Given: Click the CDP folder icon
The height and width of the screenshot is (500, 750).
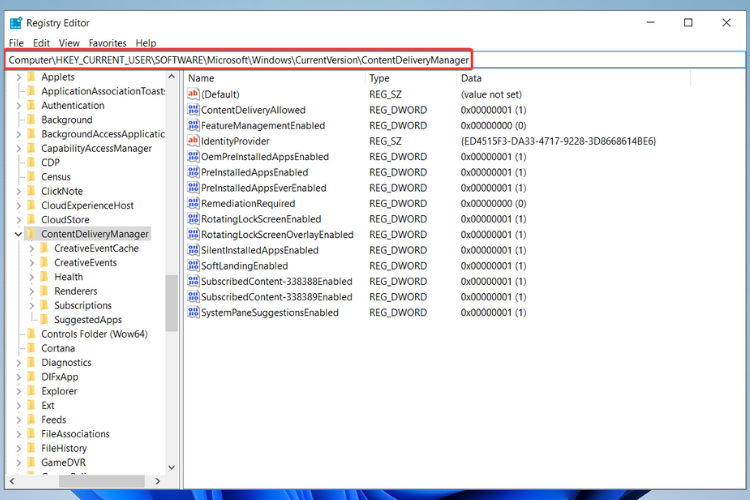Looking at the screenshot, I should pos(31,163).
